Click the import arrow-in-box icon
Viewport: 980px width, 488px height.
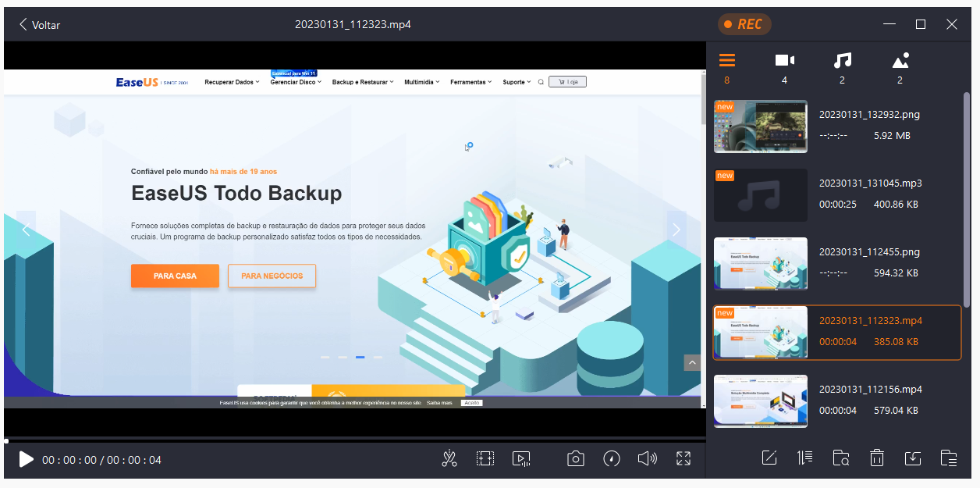[913, 458]
